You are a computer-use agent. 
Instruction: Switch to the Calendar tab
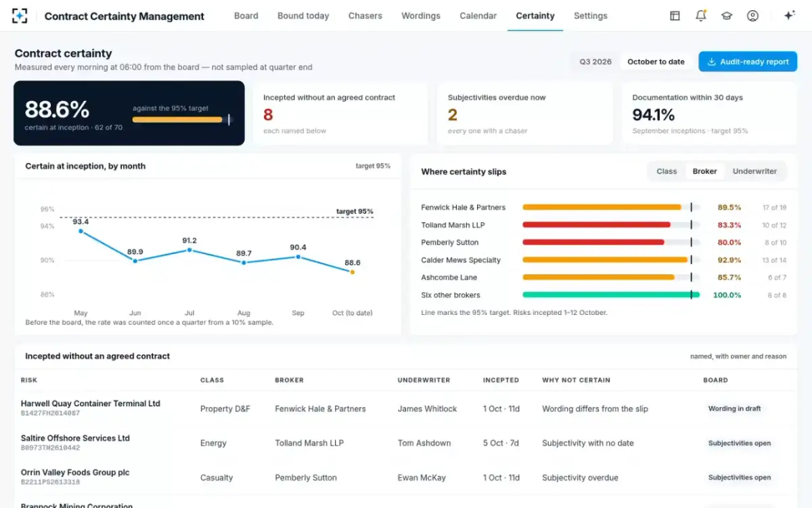pos(478,16)
